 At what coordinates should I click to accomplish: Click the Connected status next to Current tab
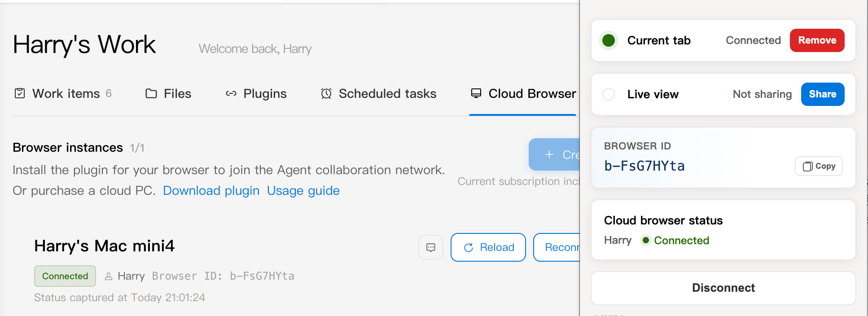(x=753, y=40)
